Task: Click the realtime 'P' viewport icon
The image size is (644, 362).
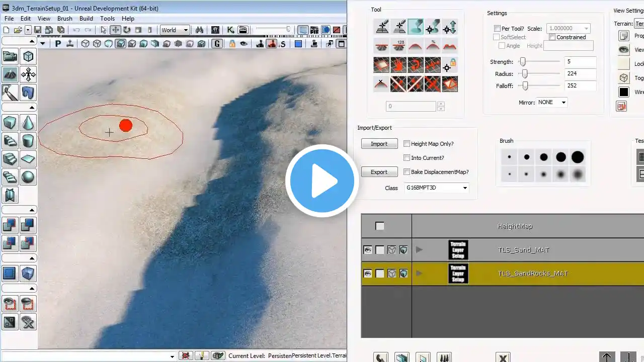Action: coord(58,44)
